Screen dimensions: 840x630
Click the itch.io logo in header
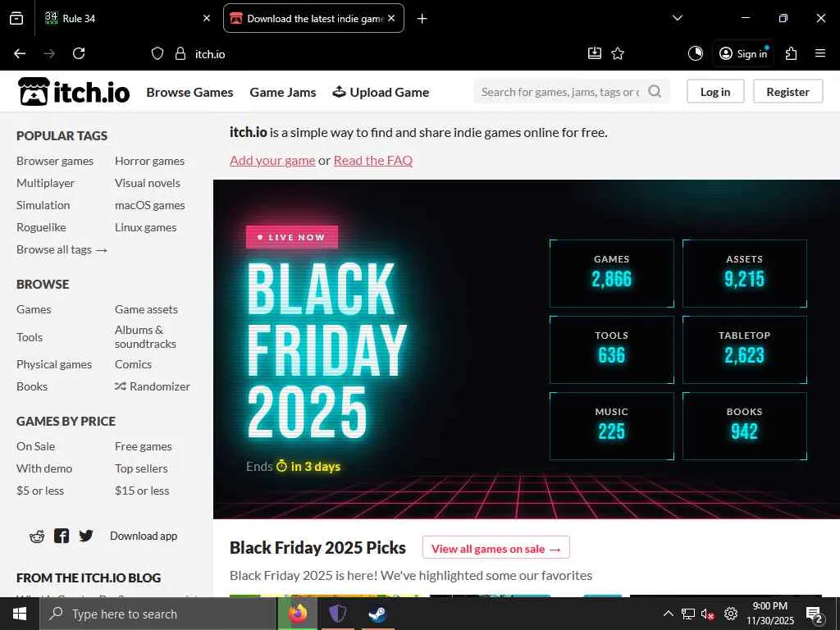pos(74,92)
